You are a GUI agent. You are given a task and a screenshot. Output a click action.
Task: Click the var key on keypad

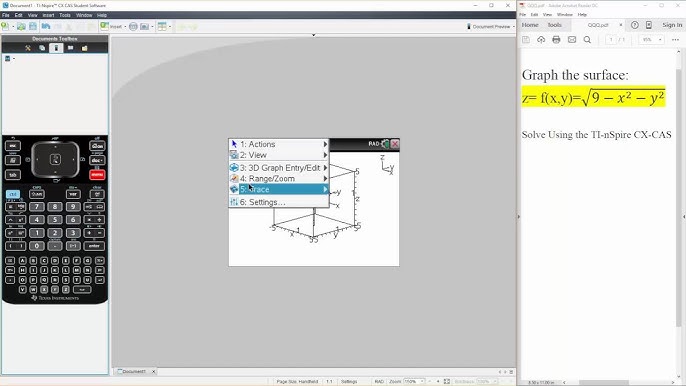click(73, 194)
